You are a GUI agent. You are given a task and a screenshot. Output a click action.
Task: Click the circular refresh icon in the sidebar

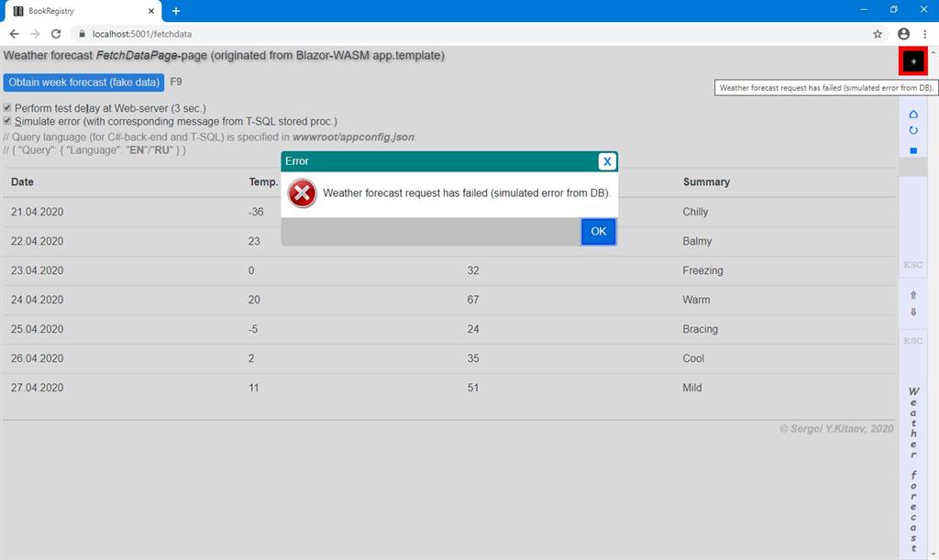pos(912,129)
